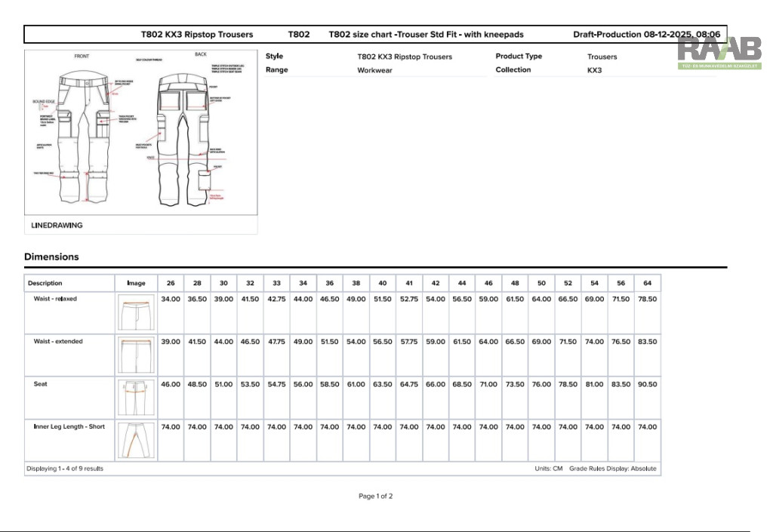Click the Collection value KX3
Viewport: 773px width, 532px height.
[x=594, y=70]
